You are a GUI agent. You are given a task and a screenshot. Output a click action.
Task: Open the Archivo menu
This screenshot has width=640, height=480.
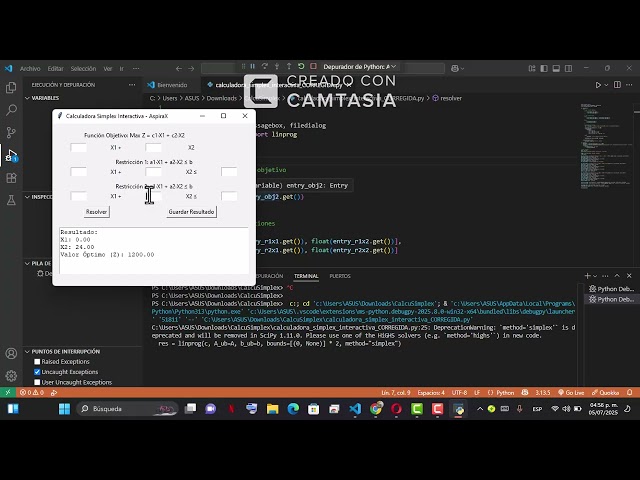30,69
